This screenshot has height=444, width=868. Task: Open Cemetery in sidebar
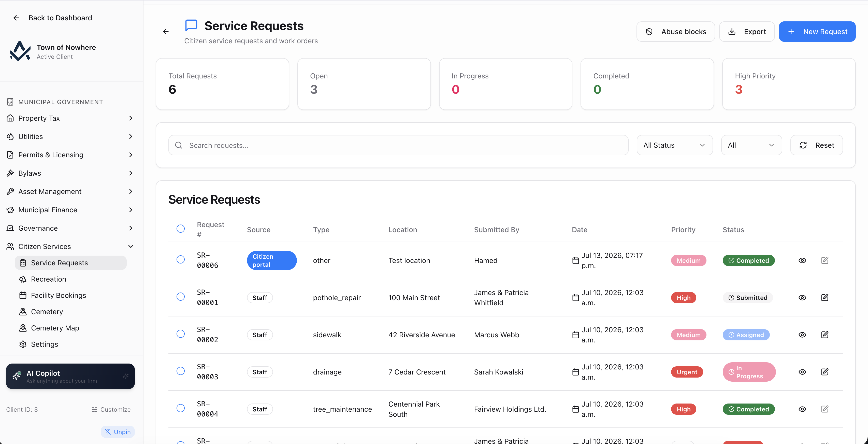click(x=71, y=312)
